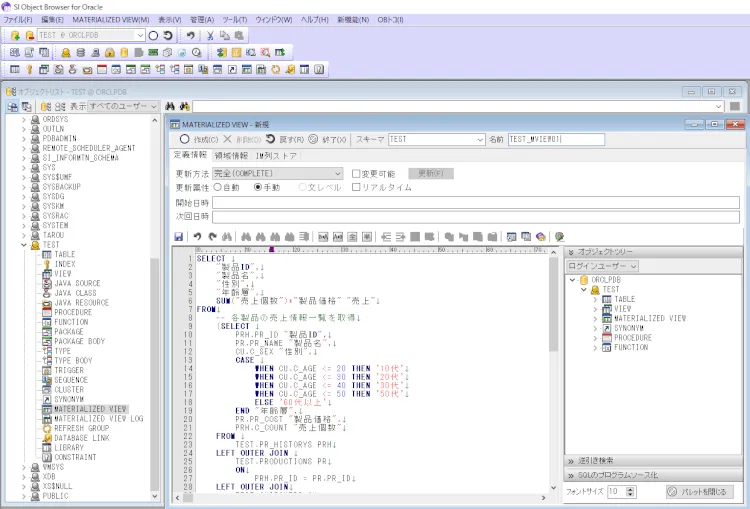
Task: Enable the 変更可能 checkbox
Action: (x=357, y=174)
